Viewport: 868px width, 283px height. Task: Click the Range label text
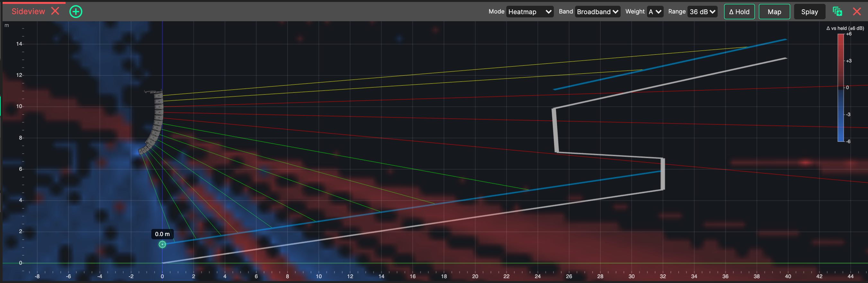[677, 12]
